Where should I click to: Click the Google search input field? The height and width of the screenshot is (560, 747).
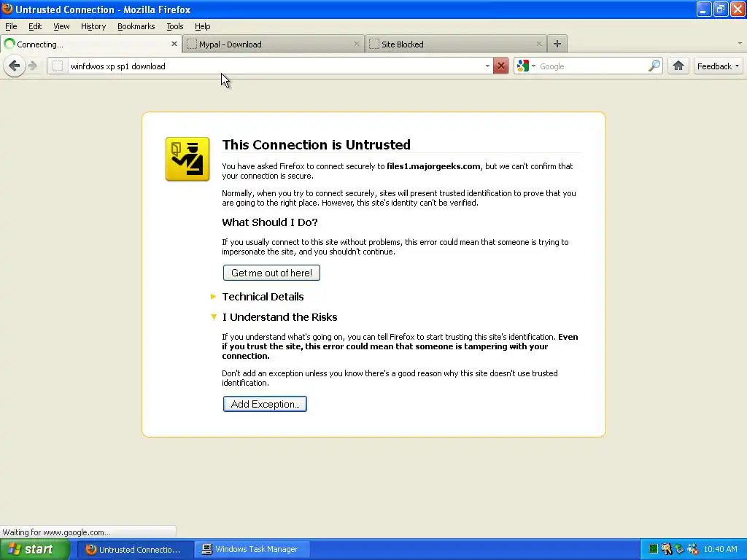pyautogui.click(x=592, y=66)
